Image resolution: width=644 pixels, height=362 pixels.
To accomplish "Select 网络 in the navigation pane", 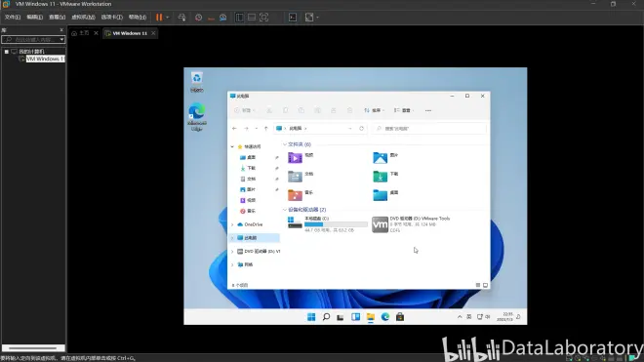I will (245, 264).
